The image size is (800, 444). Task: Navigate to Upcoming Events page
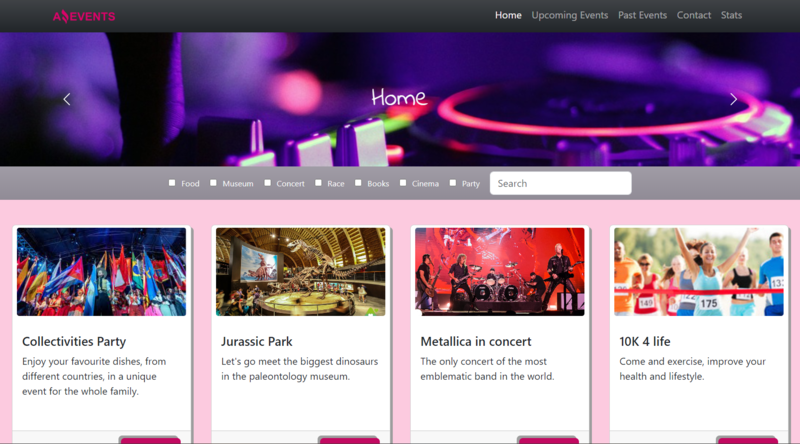(x=569, y=15)
